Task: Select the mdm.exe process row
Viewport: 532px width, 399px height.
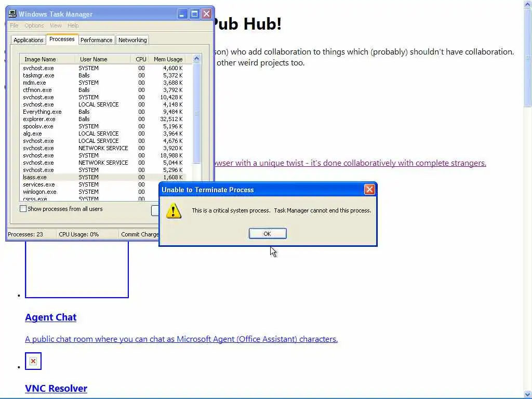Action: (x=103, y=83)
